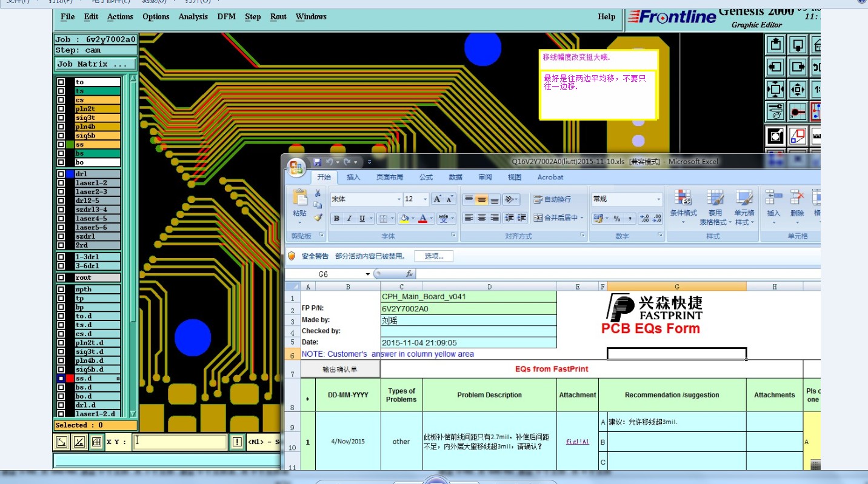Toggle the checkbox for layer ts

61,91
